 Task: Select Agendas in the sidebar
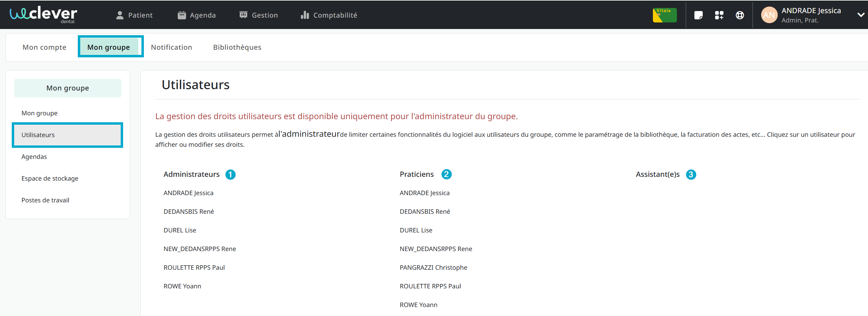point(34,157)
